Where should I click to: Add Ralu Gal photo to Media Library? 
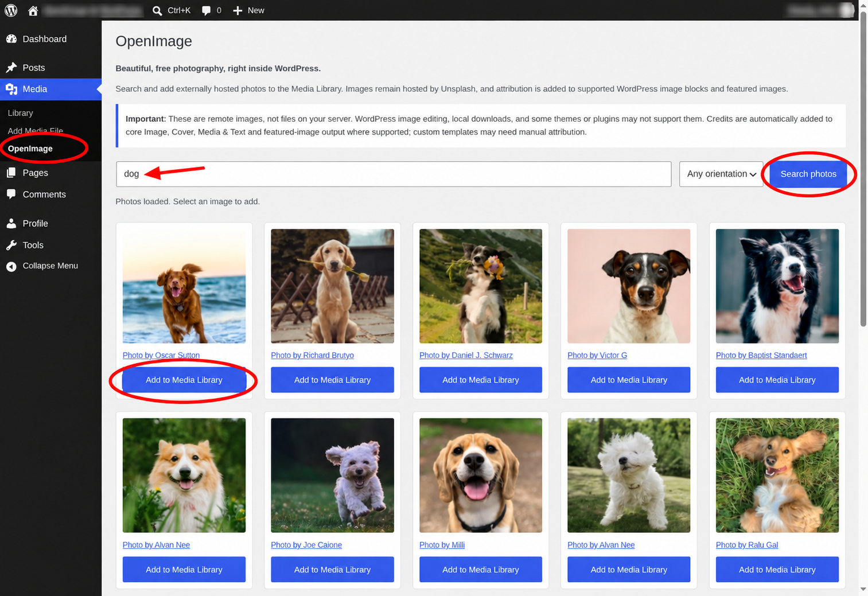click(x=777, y=570)
